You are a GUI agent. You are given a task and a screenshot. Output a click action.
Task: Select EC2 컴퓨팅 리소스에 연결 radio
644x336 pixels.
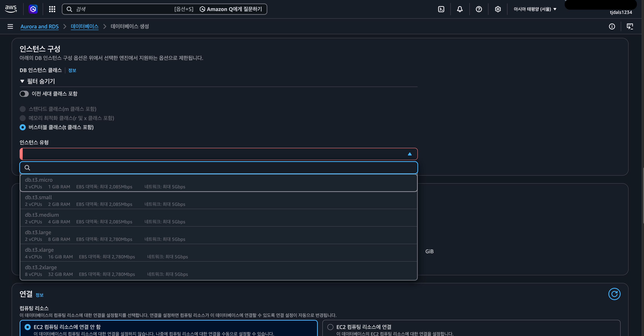click(x=330, y=327)
